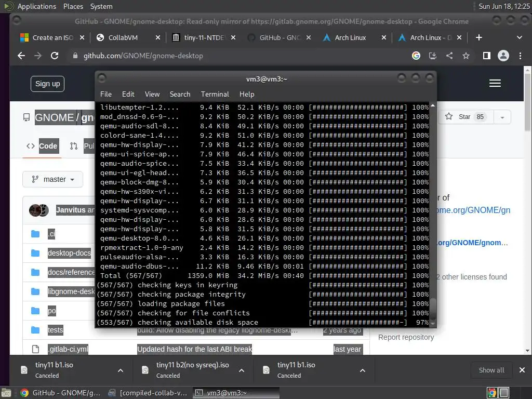The width and height of the screenshot is (532, 399).
Task: Switch to the Create an ISO tab
Action: pyautogui.click(x=52, y=37)
